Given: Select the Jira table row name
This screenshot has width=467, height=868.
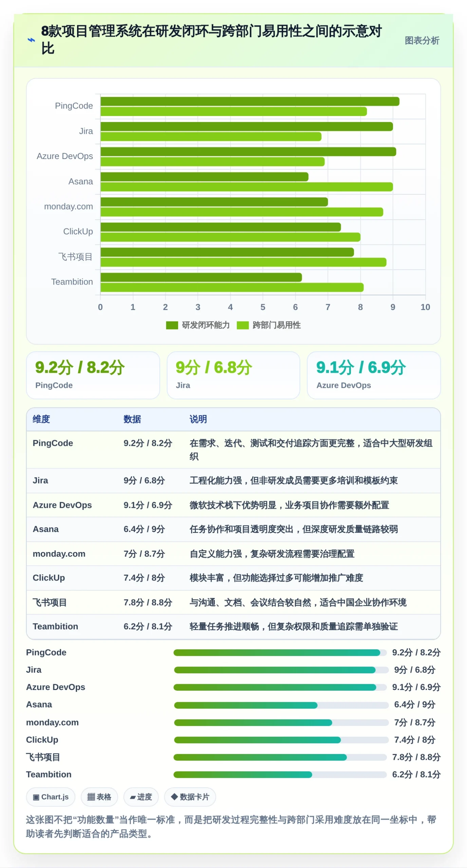Looking at the screenshot, I should [x=40, y=480].
